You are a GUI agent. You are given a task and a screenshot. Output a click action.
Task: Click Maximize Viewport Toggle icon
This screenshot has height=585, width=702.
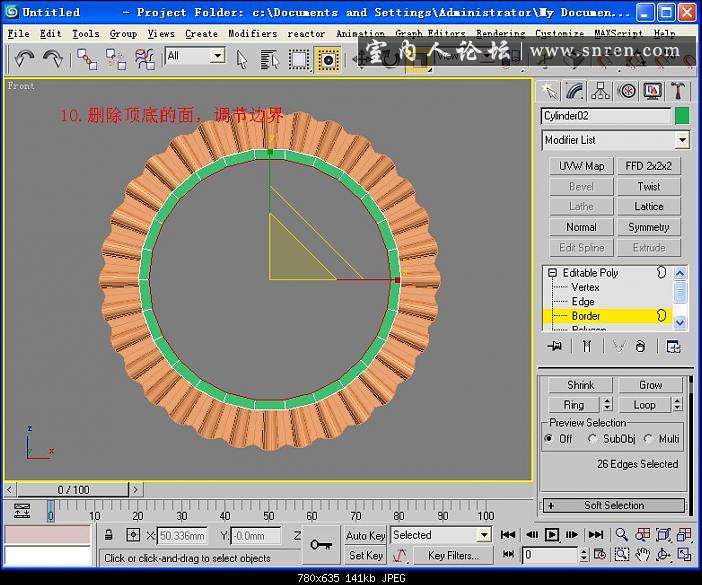pos(684,555)
